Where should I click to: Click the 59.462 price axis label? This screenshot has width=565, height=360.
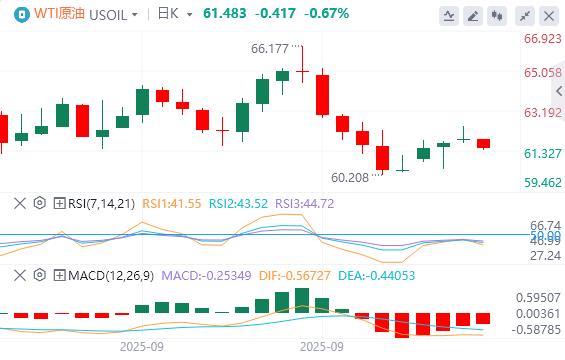click(543, 183)
